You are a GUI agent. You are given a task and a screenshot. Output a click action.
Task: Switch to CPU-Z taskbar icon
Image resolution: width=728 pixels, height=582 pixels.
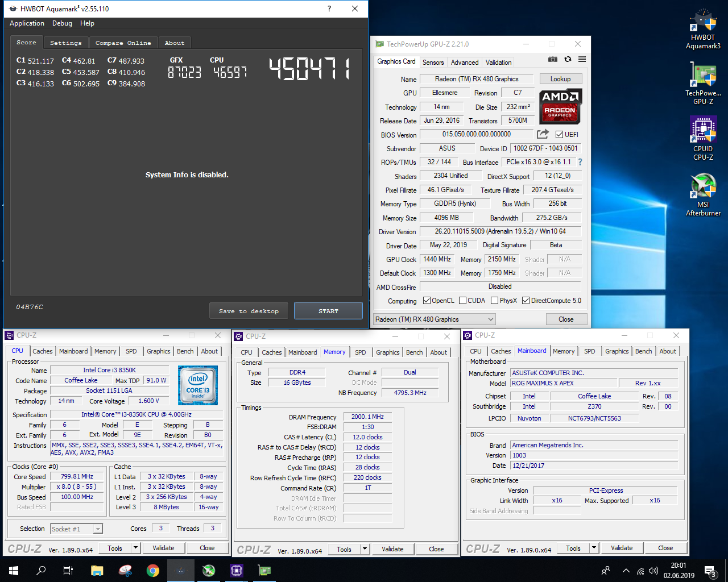237,571
